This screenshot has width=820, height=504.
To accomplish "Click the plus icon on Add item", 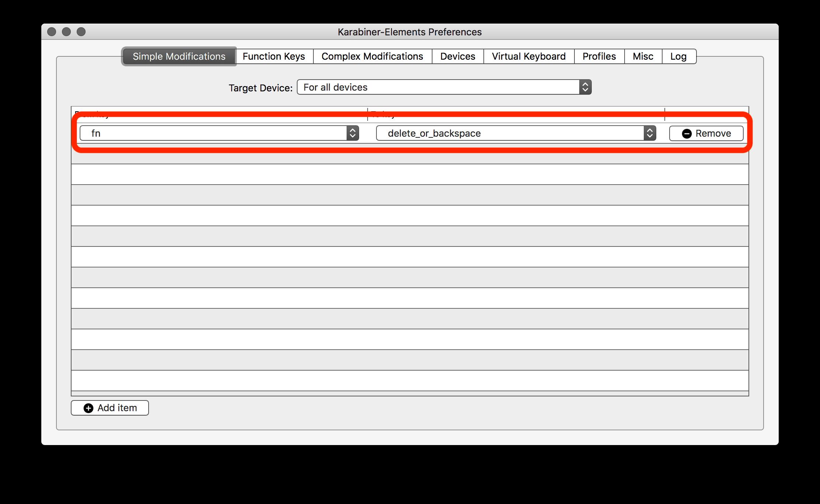I will pos(90,408).
